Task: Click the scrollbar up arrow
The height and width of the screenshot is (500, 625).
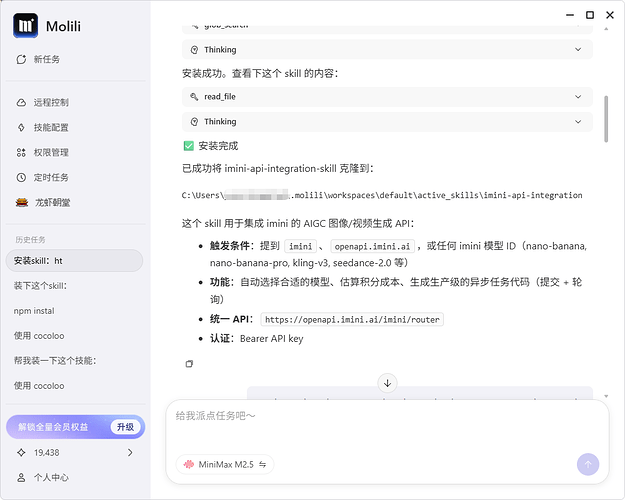Action: [606, 29]
